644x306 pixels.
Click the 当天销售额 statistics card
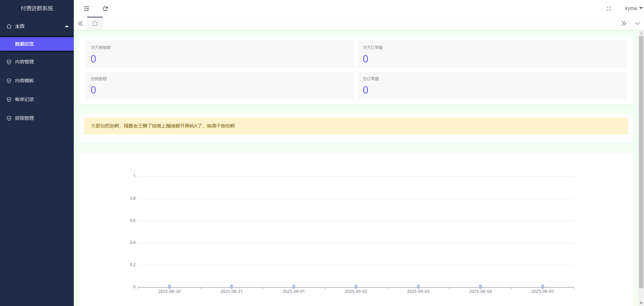(x=220, y=54)
